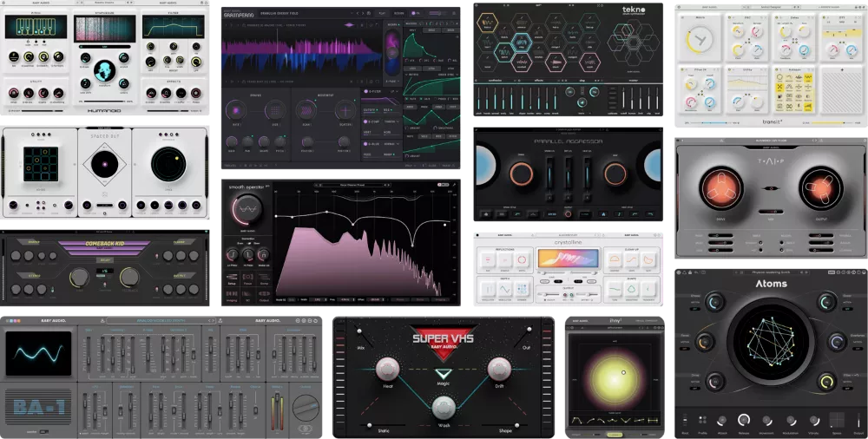Click the Overtones knob in Atoms

(x=838, y=342)
